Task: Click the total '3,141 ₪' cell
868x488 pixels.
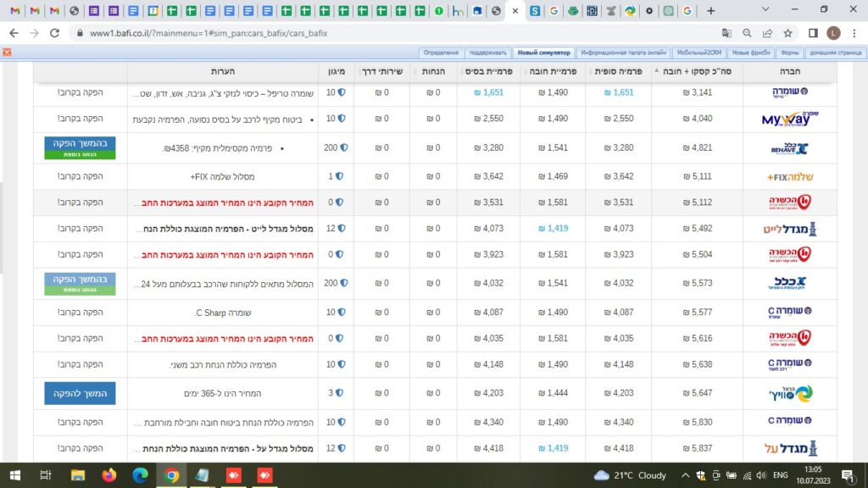Action: 698,92
